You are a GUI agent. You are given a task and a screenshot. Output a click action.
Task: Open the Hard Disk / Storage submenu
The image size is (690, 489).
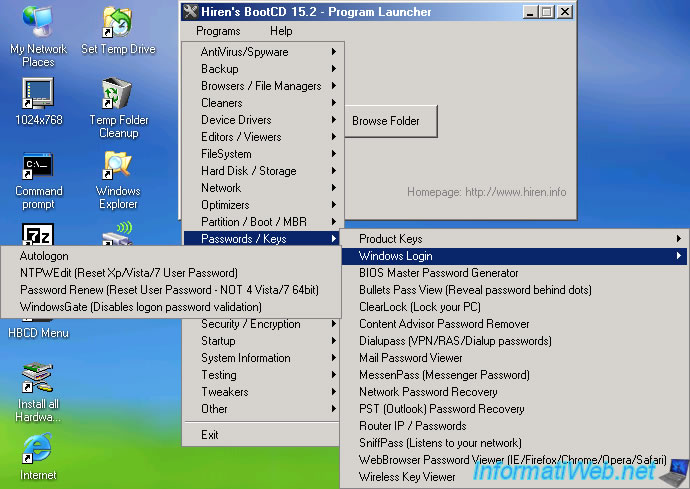[x=262, y=171]
